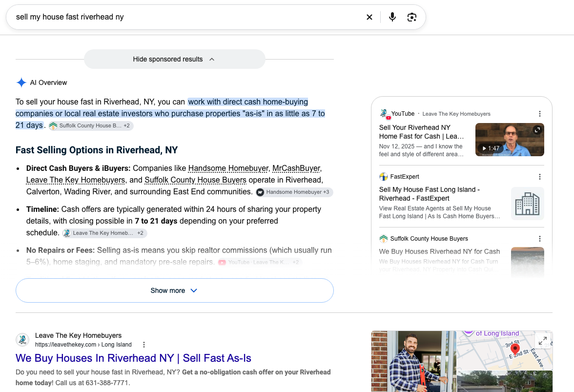Open the Suffolk County House B… source chip

[91, 125]
